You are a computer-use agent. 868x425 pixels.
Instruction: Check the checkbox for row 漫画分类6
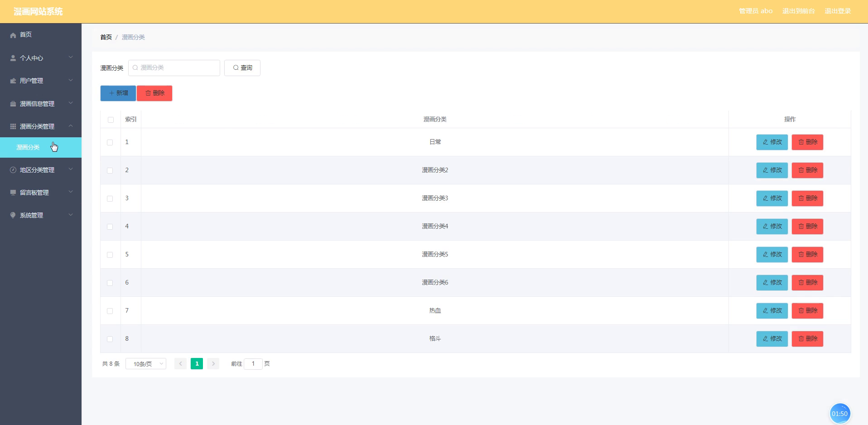pyautogui.click(x=110, y=283)
